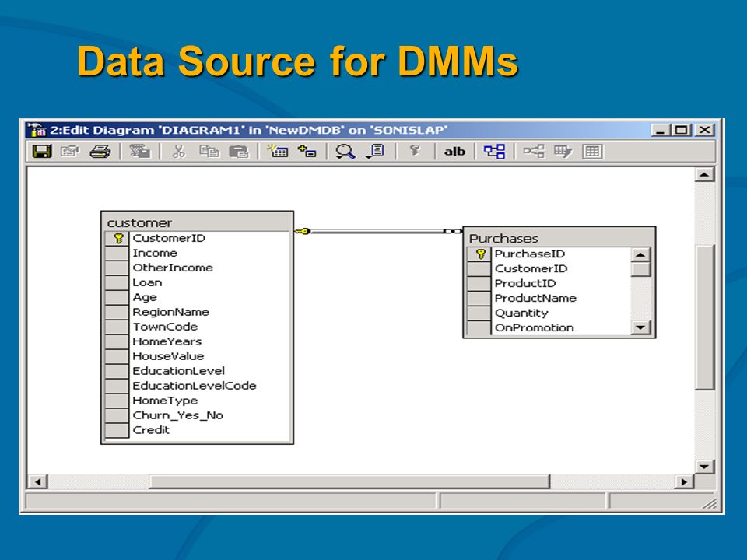Image resolution: width=747 pixels, height=560 pixels.
Task: Click the row selector next to Income
Action: click(x=117, y=253)
